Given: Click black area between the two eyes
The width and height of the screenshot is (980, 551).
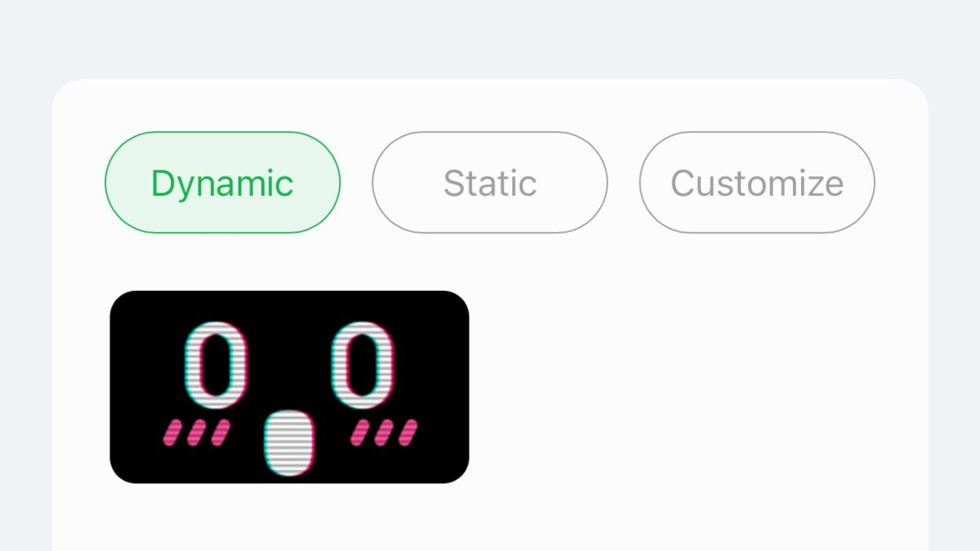Looking at the screenshot, I should (x=289, y=359).
